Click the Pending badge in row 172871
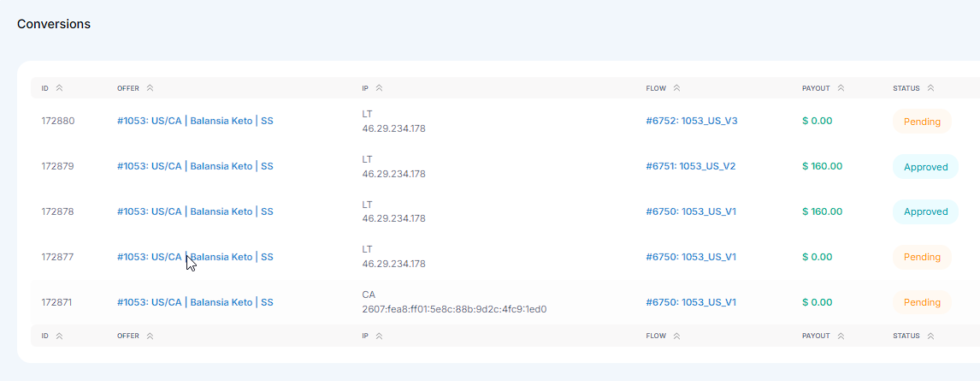Viewport: 980px width, 381px height. [922, 302]
